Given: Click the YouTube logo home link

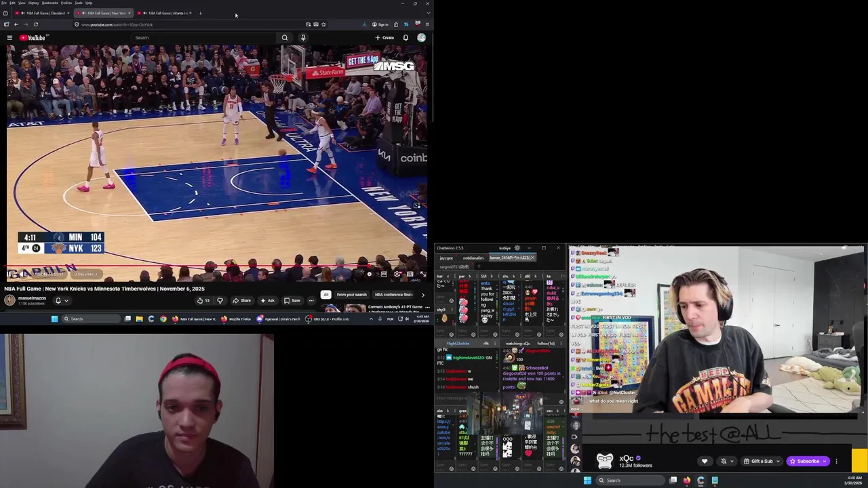Looking at the screenshot, I should click(33, 38).
